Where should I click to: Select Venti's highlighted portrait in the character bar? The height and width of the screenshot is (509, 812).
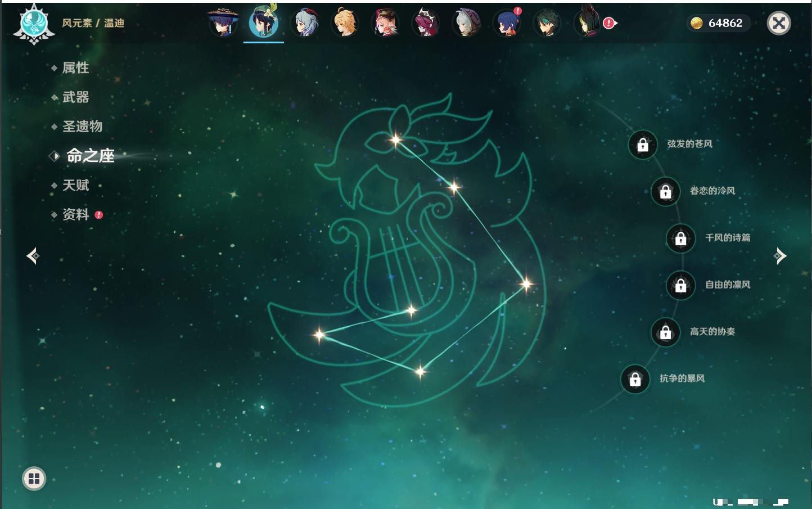click(x=264, y=23)
